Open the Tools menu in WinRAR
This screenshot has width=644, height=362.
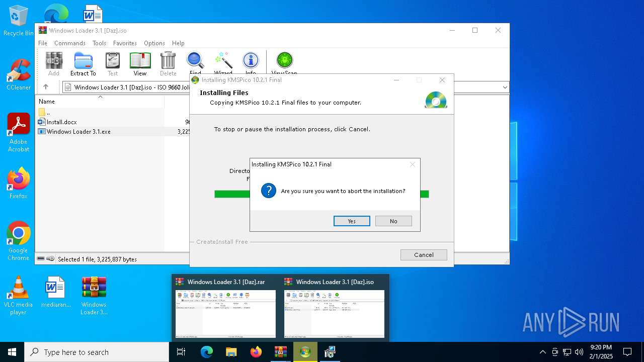pyautogui.click(x=99, y=43)
